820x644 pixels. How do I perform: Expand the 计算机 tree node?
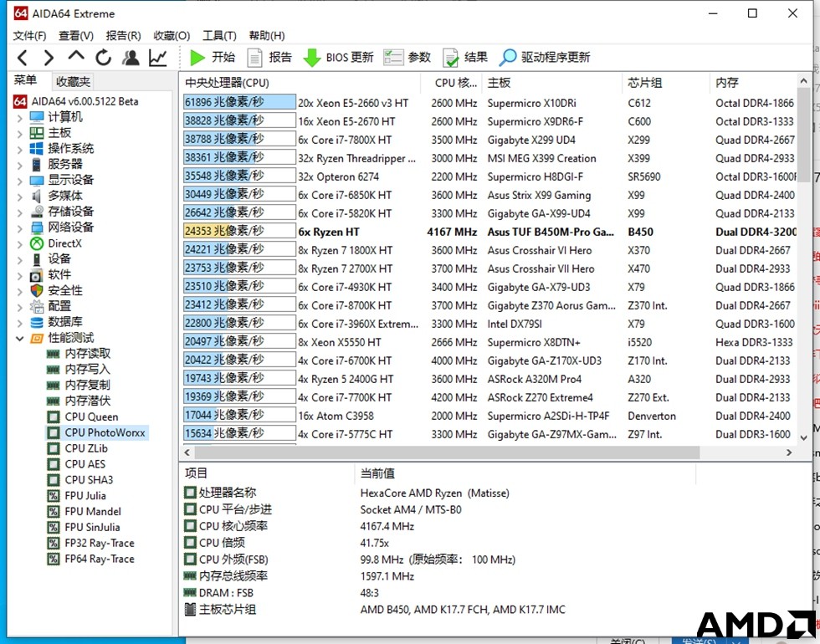(20, 118)
